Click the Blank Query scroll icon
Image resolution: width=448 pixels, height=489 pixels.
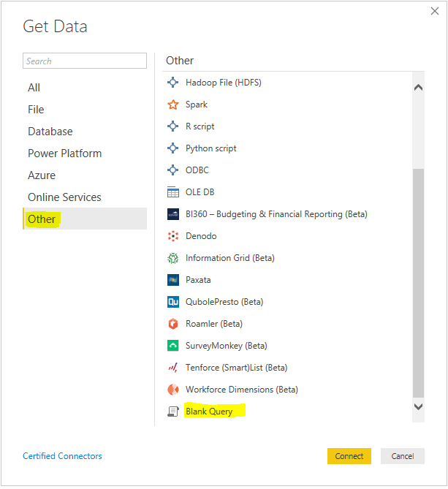click(x=172, y=412)
